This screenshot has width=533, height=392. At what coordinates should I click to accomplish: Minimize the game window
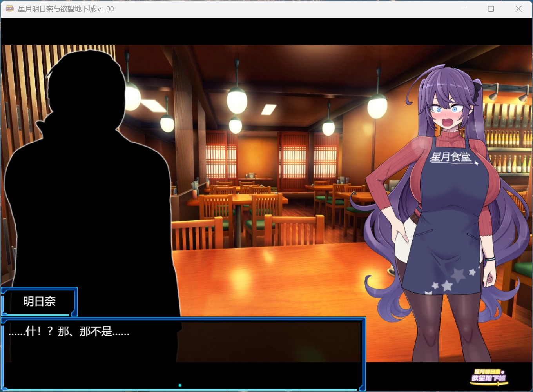click(x=464, y=9)
